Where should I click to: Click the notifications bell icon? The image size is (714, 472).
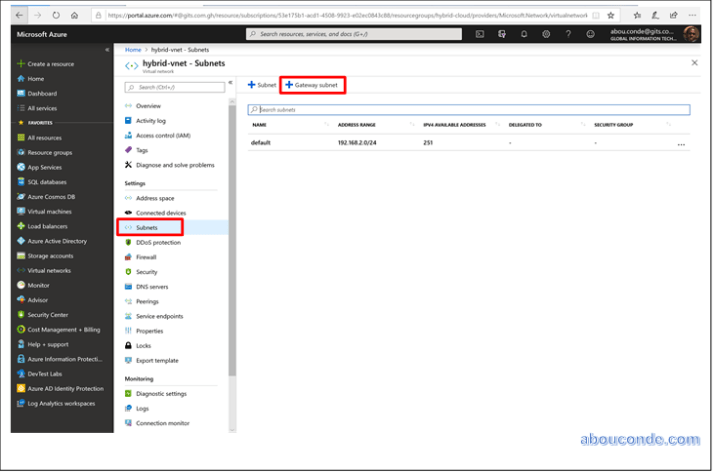(524, 34)
